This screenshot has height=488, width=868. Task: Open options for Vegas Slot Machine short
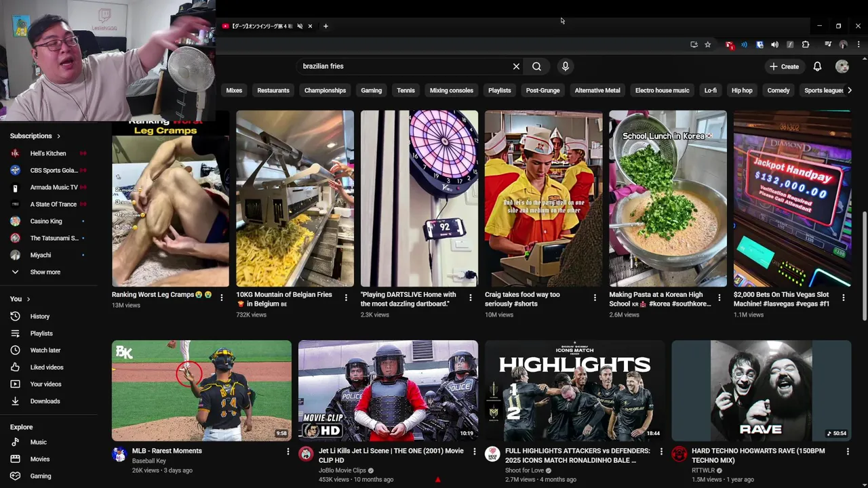(844, 298)
